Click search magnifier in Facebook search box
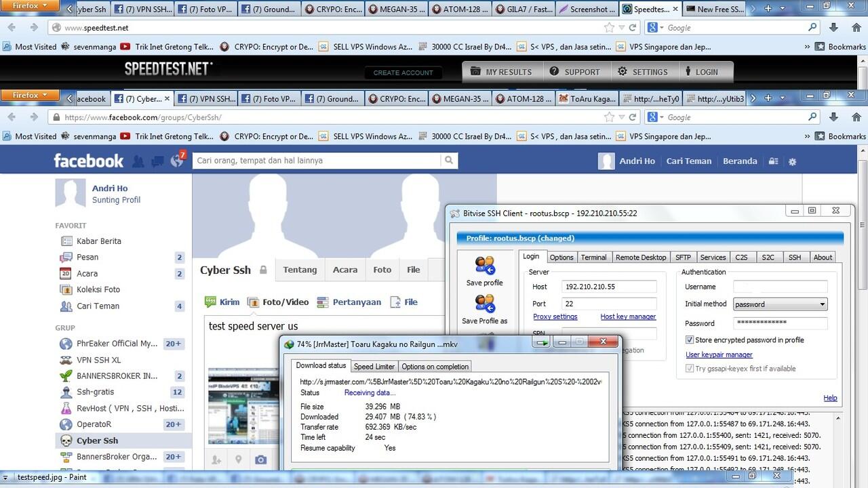Screen dimensions: 868x488 point(448,161)
